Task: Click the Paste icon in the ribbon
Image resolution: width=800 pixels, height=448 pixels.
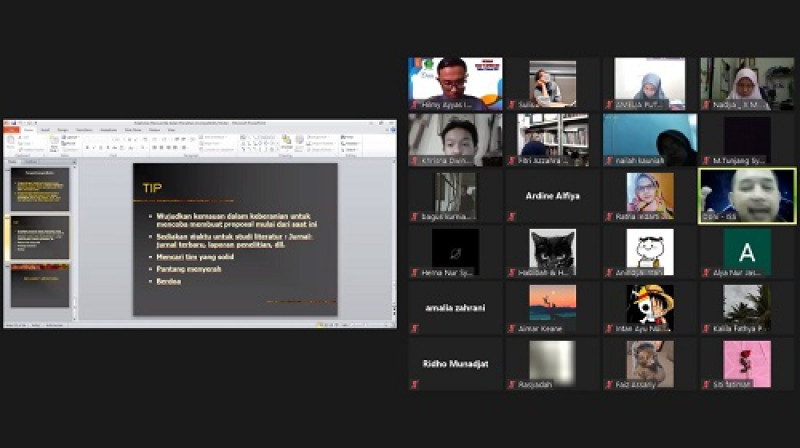Action: click(x=12, y=142)
